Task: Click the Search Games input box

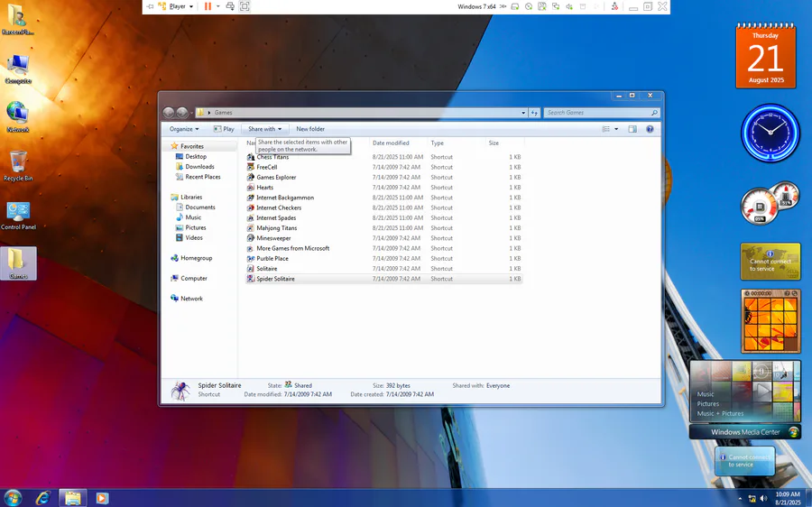Action: click(x=602, y=113)
